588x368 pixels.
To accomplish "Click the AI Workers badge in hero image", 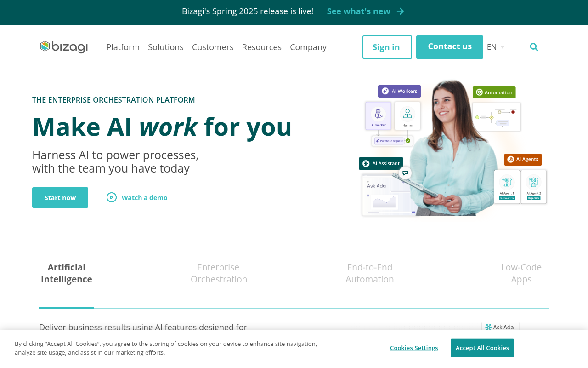I will 399,91.
